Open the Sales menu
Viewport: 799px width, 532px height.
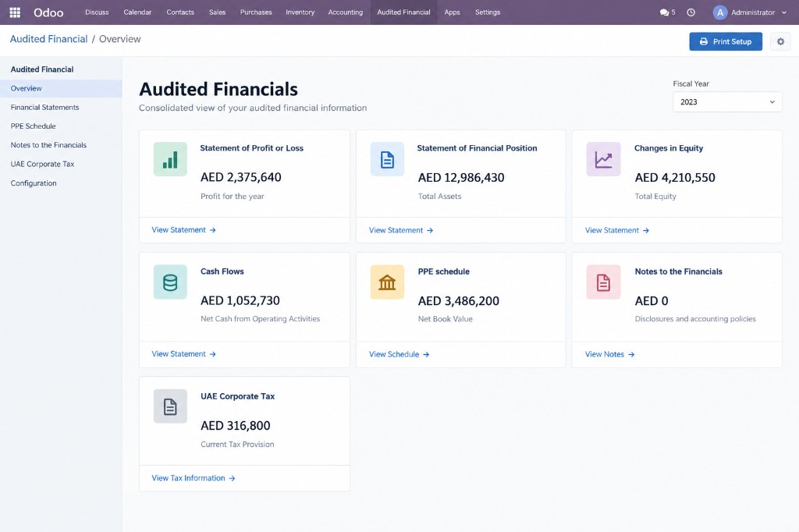click(x=217, y=12)
